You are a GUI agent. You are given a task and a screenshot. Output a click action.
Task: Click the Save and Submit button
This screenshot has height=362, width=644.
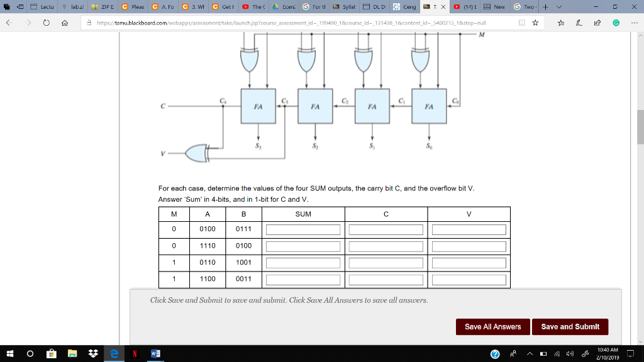coord(570,327)
